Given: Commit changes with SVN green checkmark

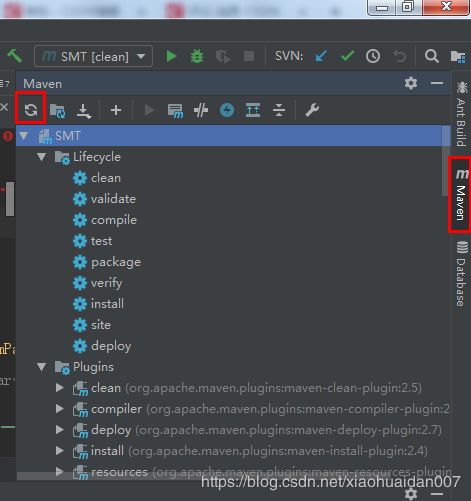Looking at the screenshot, I should [x=347, y=56].
